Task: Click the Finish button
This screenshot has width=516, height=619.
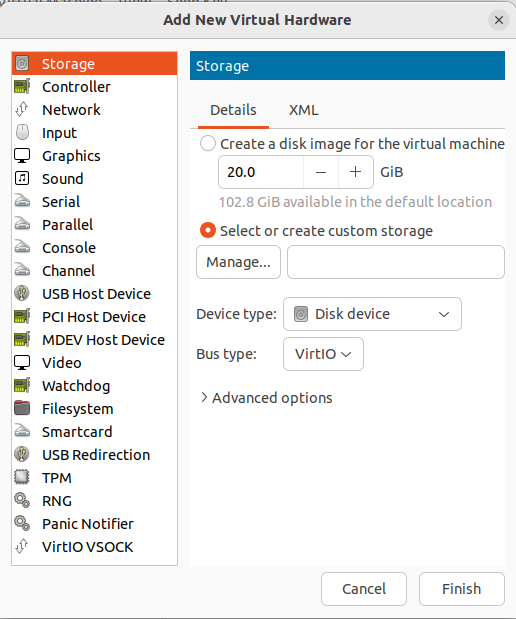Action: (462, 589)
